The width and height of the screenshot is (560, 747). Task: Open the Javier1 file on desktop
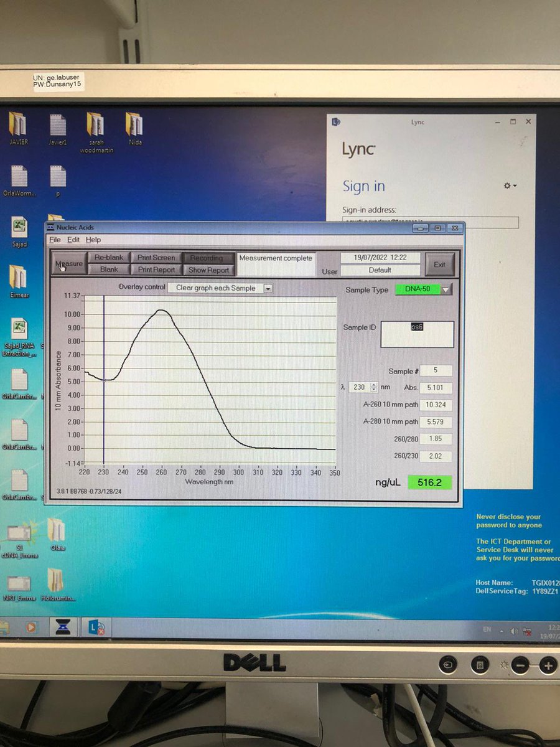pos(57,129)
